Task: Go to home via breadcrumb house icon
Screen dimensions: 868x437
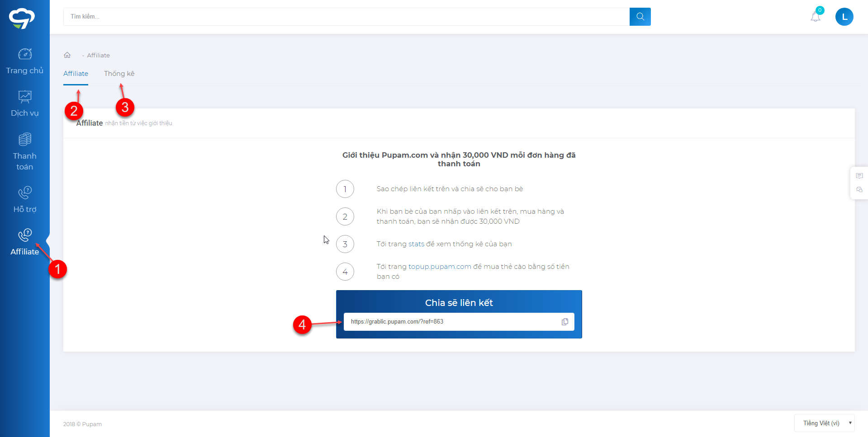Action: (x=67, y=55)
